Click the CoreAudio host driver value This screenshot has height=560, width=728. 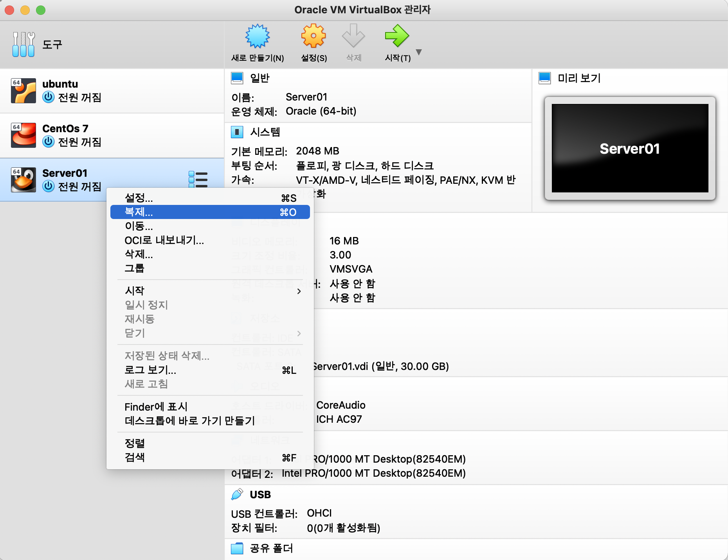coord(341,405)
